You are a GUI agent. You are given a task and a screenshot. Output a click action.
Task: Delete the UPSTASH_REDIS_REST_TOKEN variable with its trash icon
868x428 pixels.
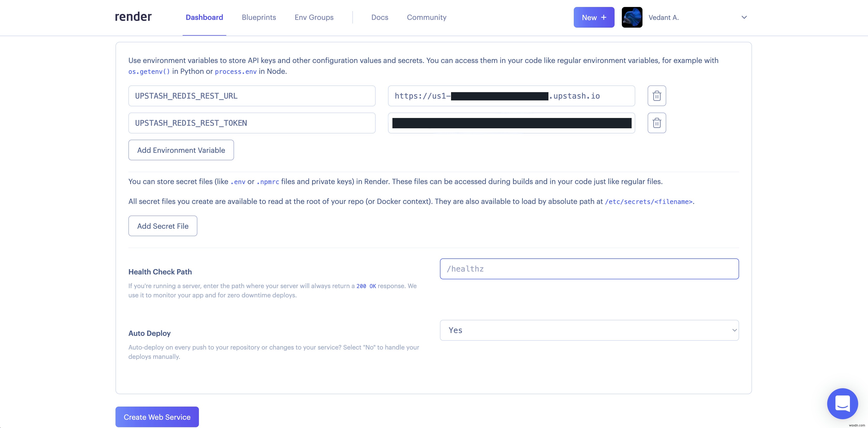(657, 123)
